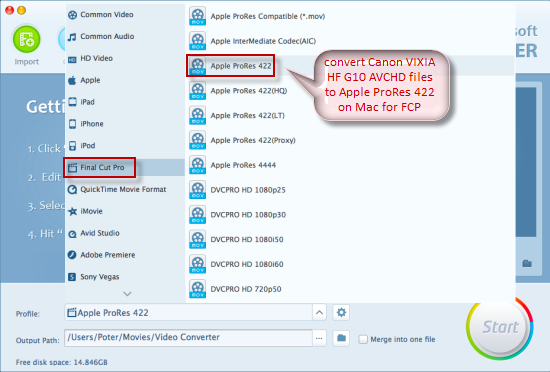This screenshot has height=372, width=550.
Task: Click the QuickTime logo icon
Action: tap(72, 190)
